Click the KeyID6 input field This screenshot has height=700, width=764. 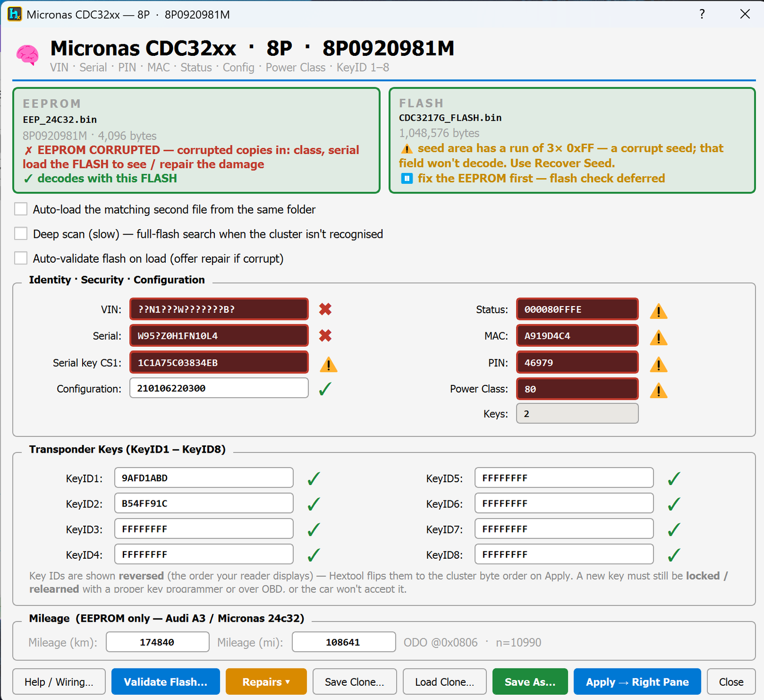point(564,503)
